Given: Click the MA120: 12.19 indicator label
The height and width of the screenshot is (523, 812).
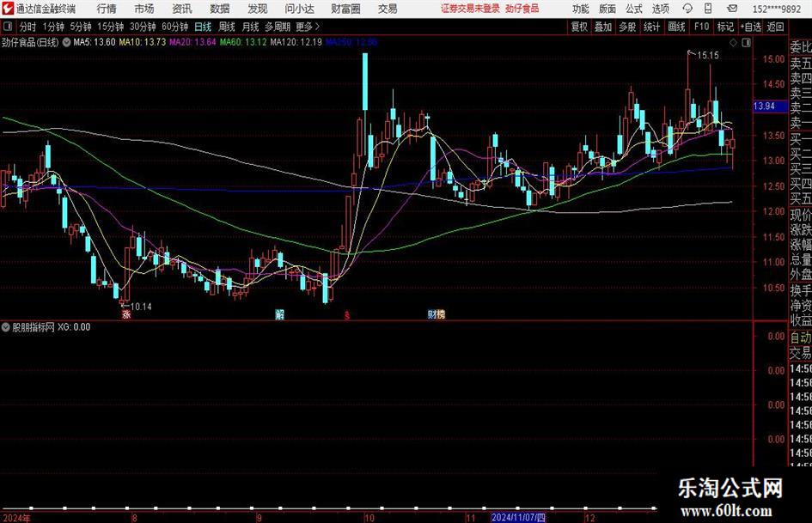Looking at the screenshot, I should [x=296, y=42].
